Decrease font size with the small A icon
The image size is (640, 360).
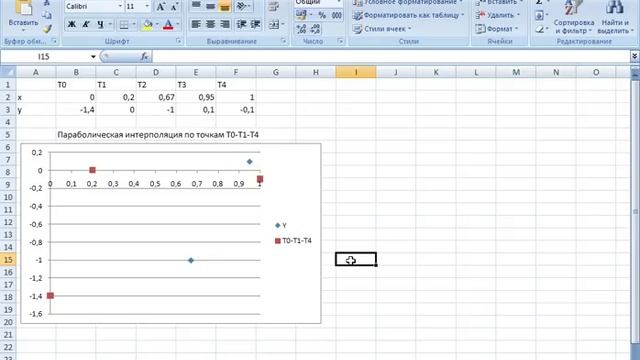pos(174,7)
